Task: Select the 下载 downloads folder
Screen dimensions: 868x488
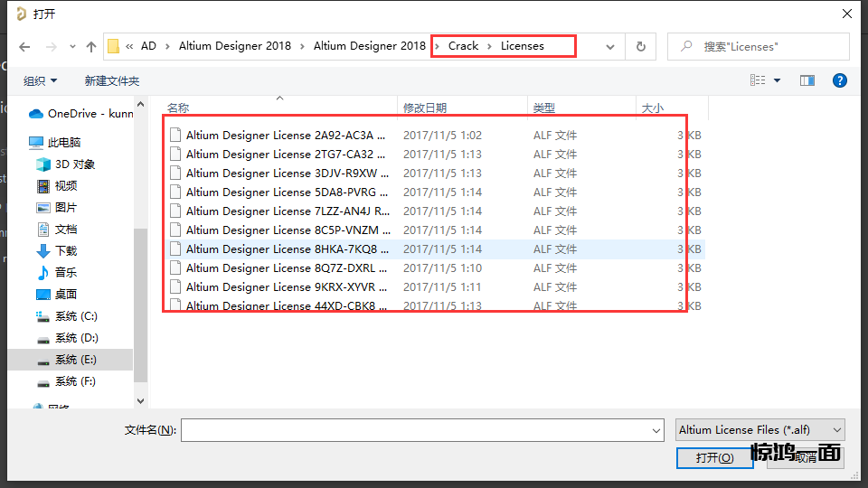Action: click(x=65, y=251)
